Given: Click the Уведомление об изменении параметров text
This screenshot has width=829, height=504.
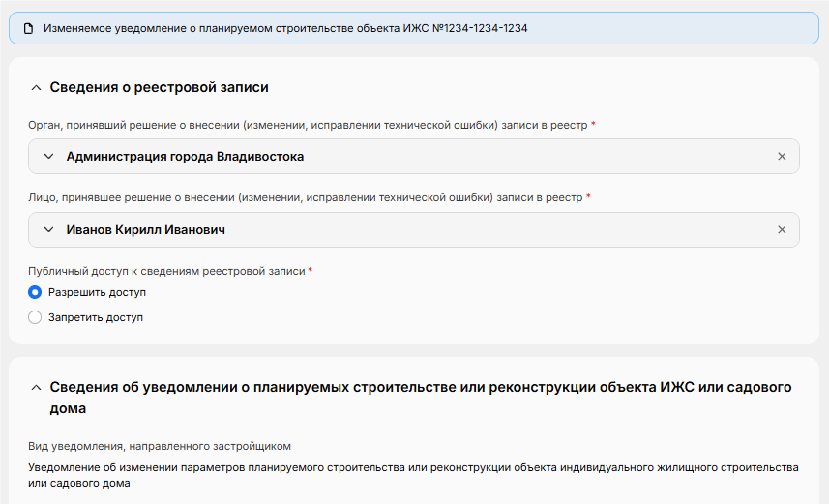Looking at the screenshot, I should [413, 475].
